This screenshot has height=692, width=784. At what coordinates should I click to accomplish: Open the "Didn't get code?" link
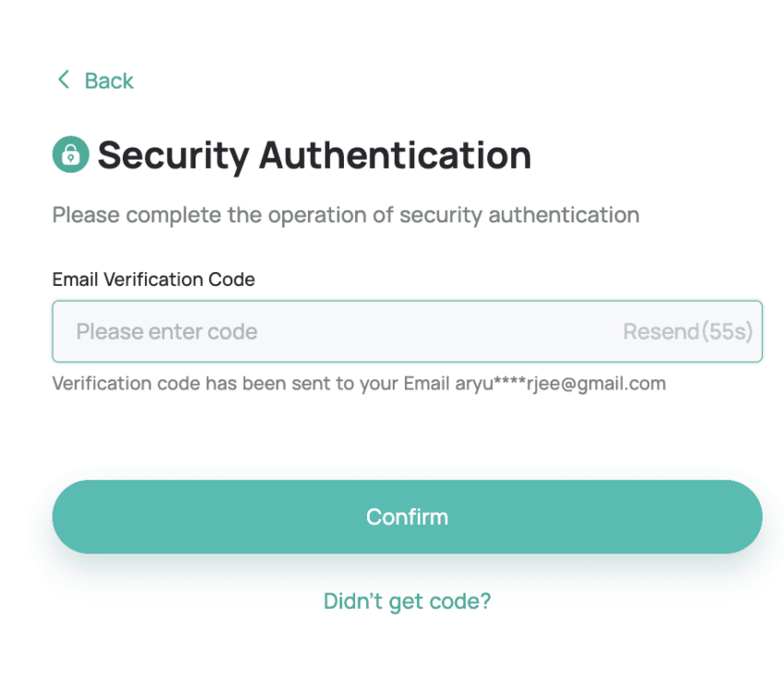pos(407,602)
